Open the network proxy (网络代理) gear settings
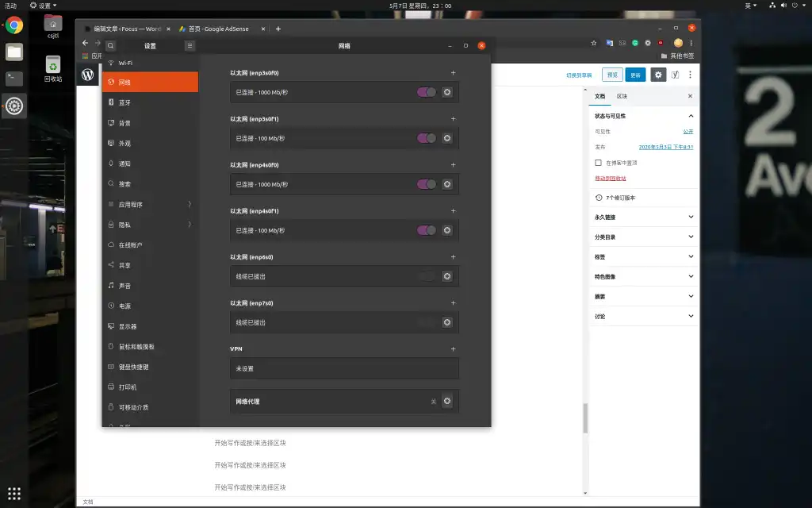This screenshot has height=508, width=812. (x=447, y=401)
